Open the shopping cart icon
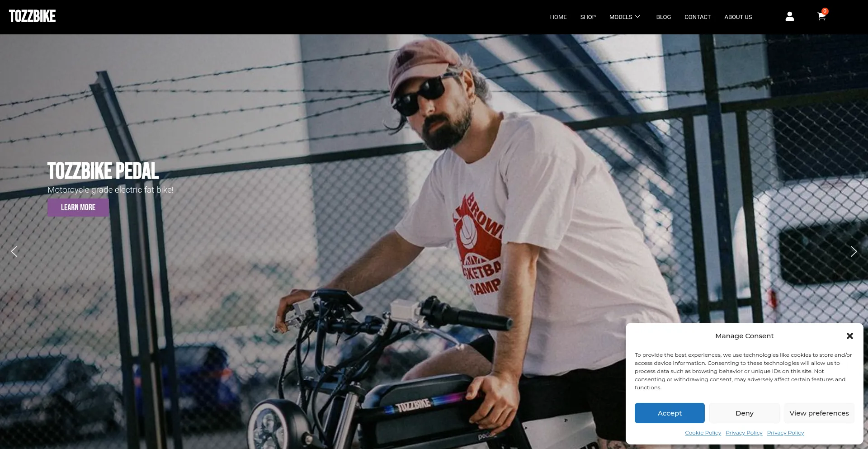This screenshot has height=449, width=868. point(822,17)
